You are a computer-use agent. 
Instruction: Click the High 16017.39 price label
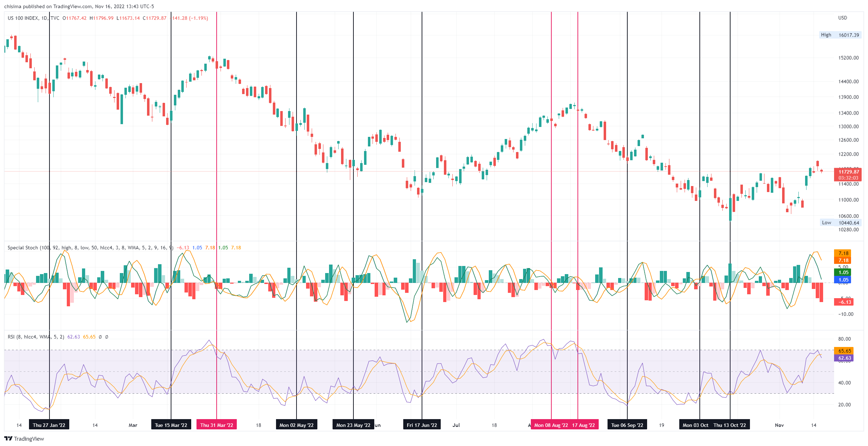pyautogui.click(x=840, y=35)
